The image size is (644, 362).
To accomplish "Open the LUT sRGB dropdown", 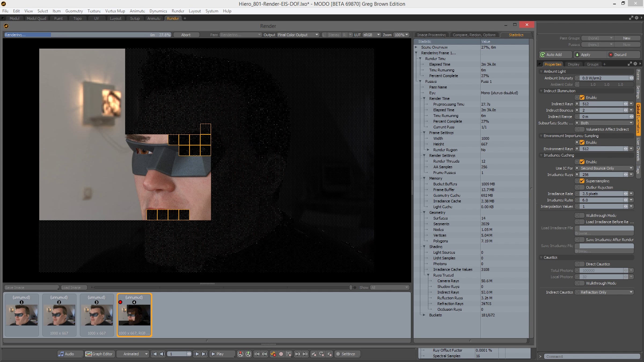I will click(x=371, y=35).
